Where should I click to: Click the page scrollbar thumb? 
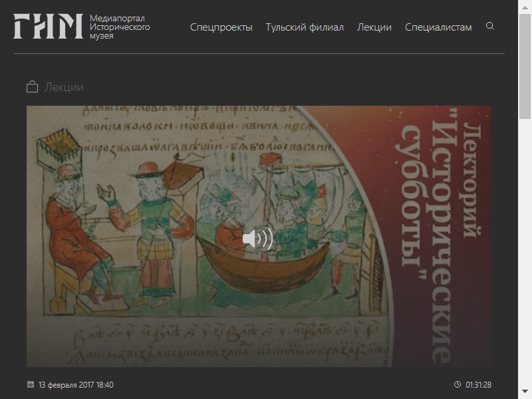(x=525, y=66)
